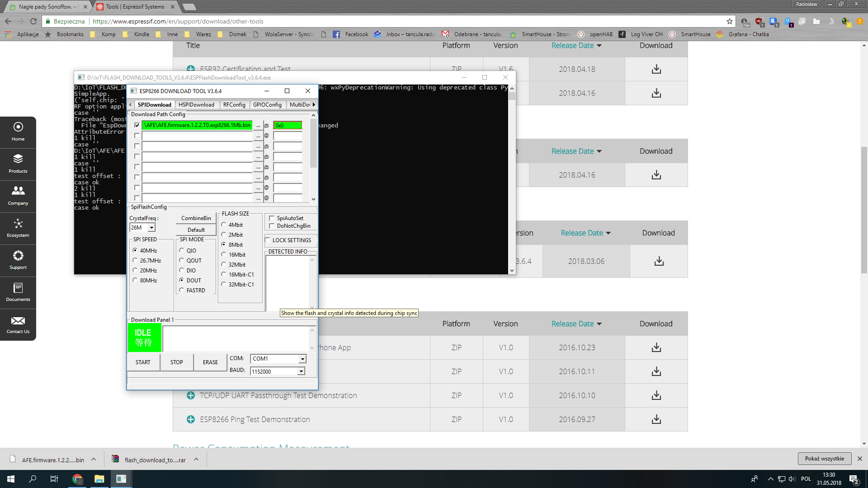The height and width of the screenshot is (488, 868).
Task: Click the browser address bar URL
Action: click(x=178, y=21)
